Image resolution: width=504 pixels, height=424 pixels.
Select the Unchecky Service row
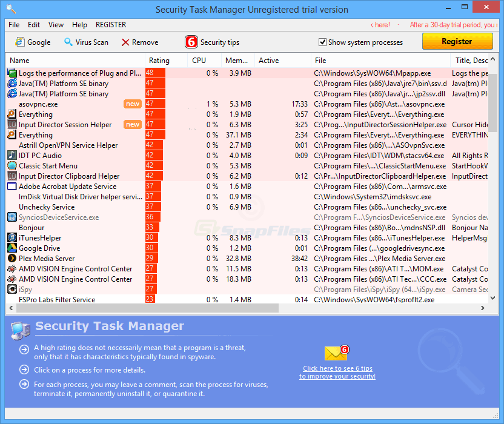(247, 207)
